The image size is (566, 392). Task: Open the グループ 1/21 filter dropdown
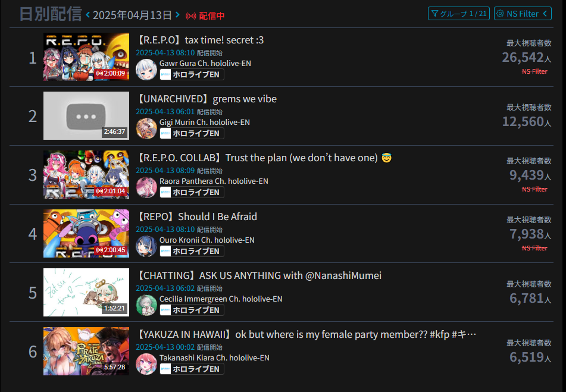459,14
